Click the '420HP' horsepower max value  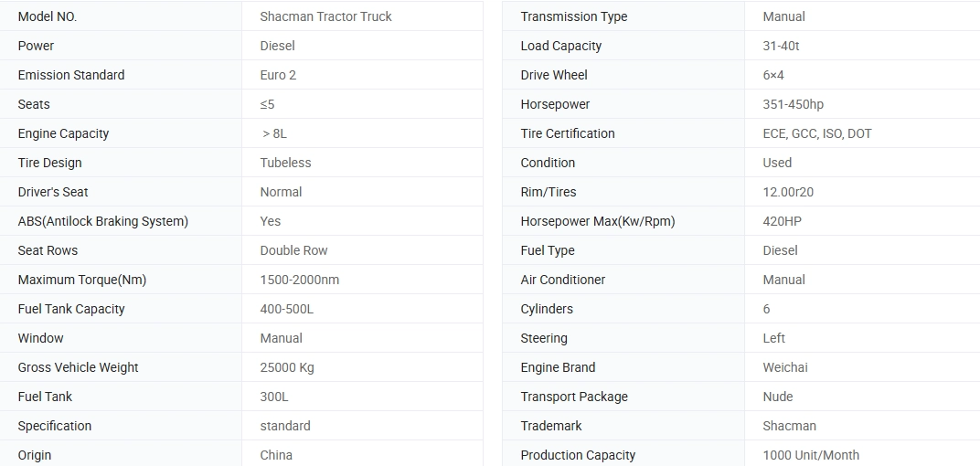[782, 221]
